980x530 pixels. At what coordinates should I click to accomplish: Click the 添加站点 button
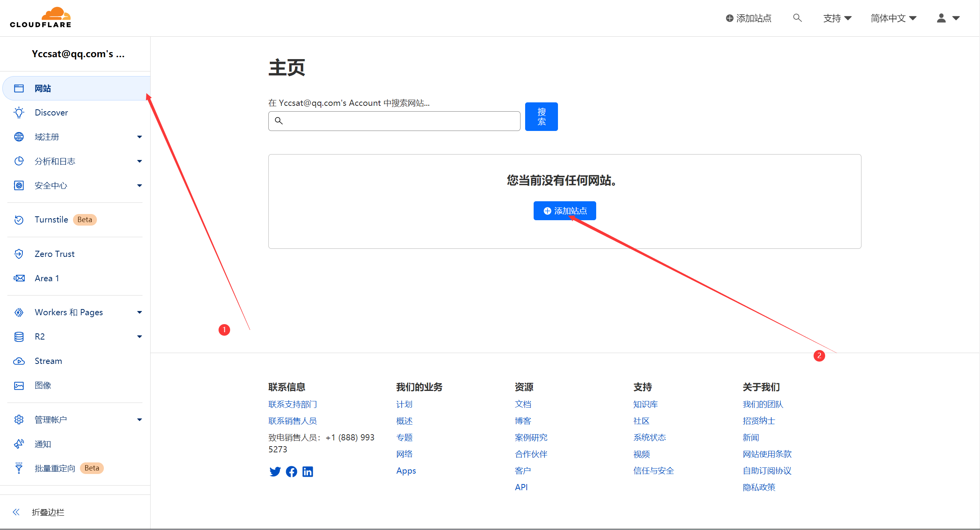click(x=564, y=211)
